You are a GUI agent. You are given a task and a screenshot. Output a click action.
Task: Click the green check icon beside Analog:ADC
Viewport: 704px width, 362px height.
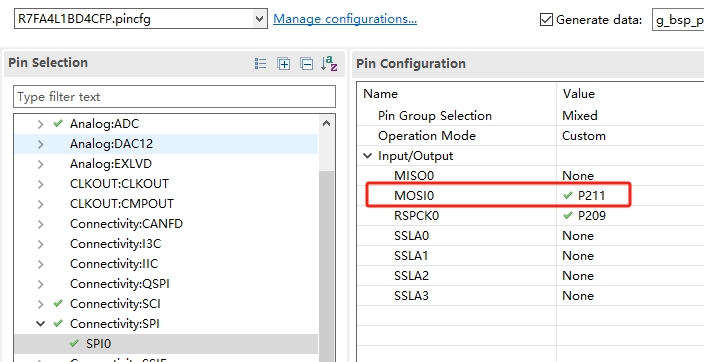tap(57, 124)
